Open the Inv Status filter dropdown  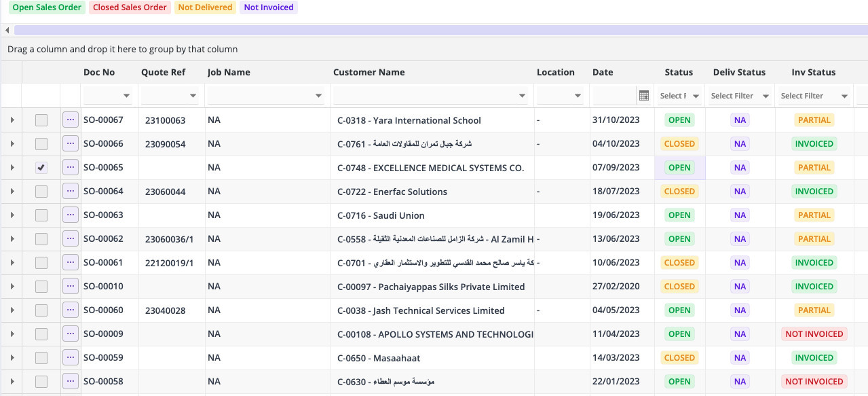coord(844,96)
